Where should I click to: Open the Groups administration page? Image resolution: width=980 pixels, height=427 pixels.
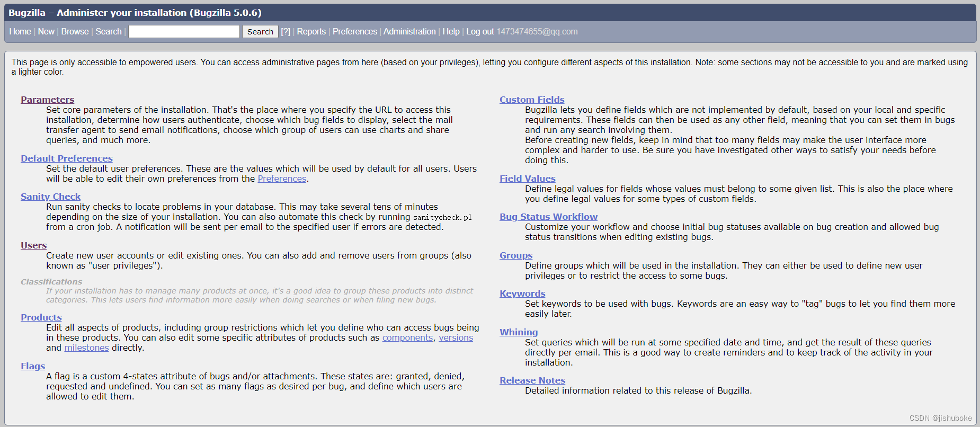516,255
